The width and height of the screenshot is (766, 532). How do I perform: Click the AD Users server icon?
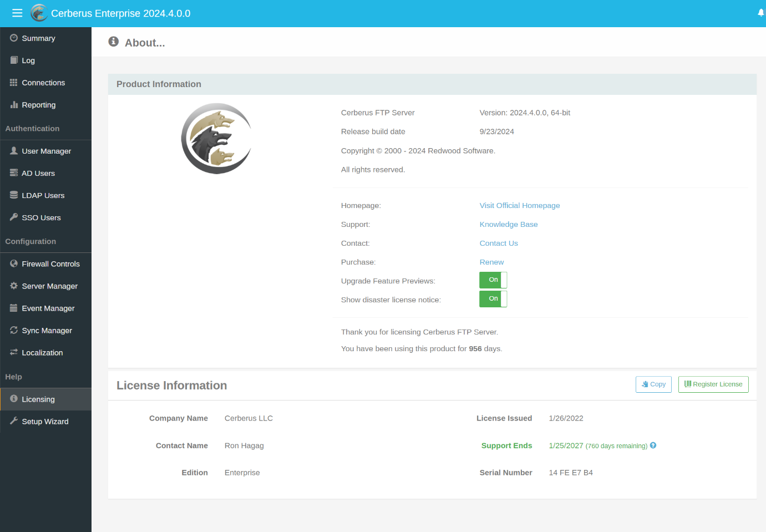14,173
